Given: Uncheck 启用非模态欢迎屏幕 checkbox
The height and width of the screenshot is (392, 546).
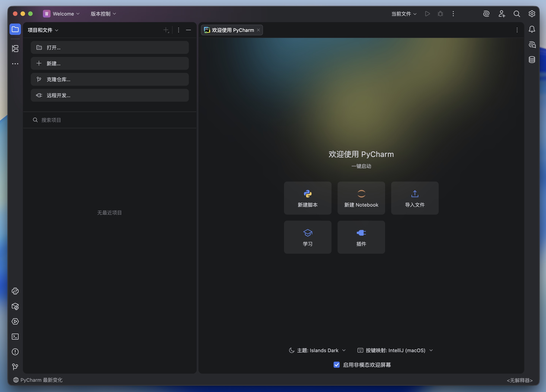Looking at the screenshot, I should [337, 365].
